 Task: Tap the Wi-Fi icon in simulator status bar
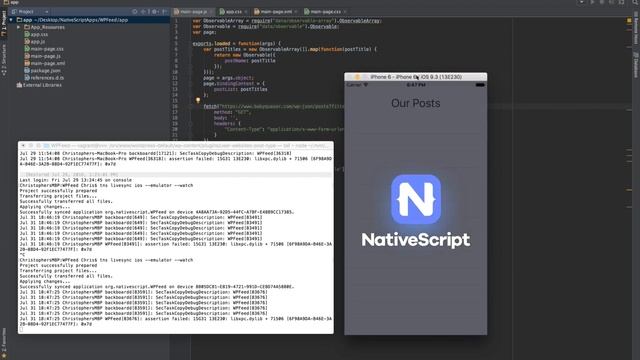[x=366, y=85]
